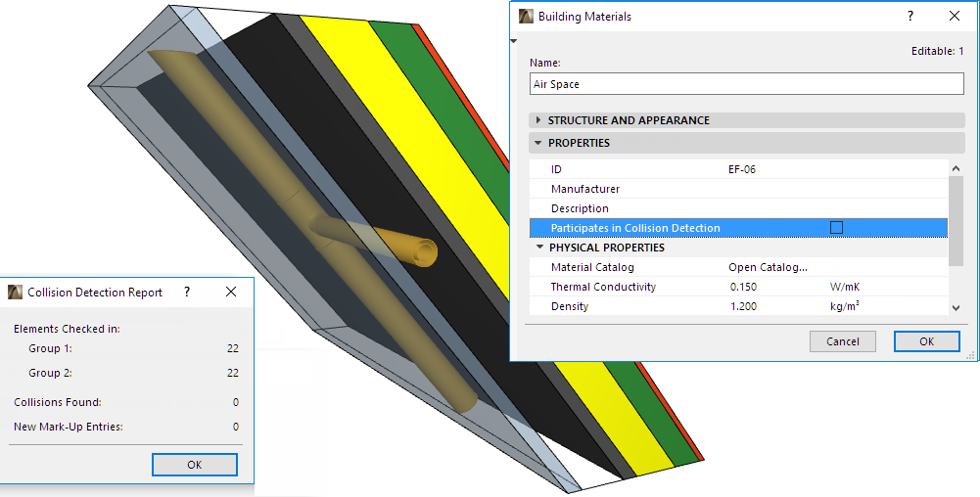The width and height of the screenshot is (980, 497).
Task: Click OK in Collision Detection Report
Action: tap(195, 465)
